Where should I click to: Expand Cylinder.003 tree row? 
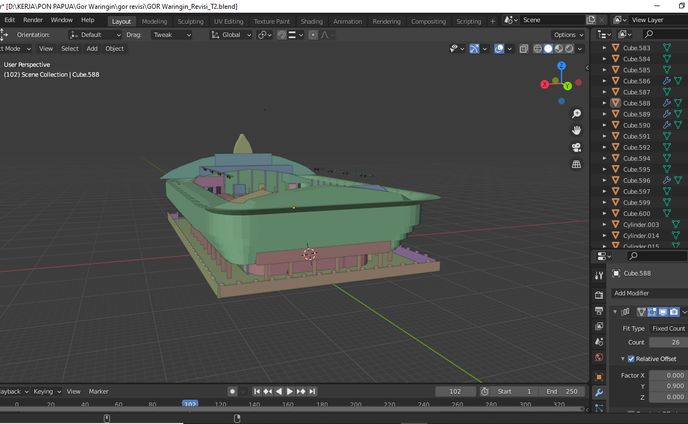tap(604, 225)
